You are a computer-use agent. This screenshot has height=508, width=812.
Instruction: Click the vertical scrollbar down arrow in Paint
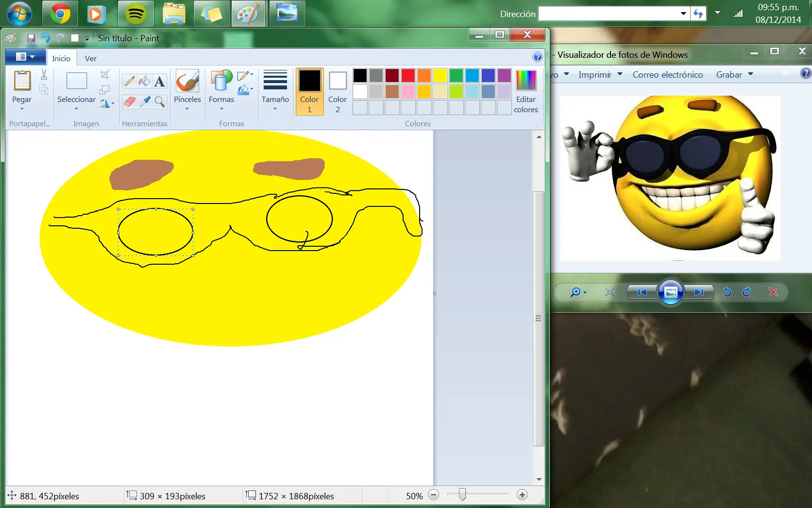(539, 479)
